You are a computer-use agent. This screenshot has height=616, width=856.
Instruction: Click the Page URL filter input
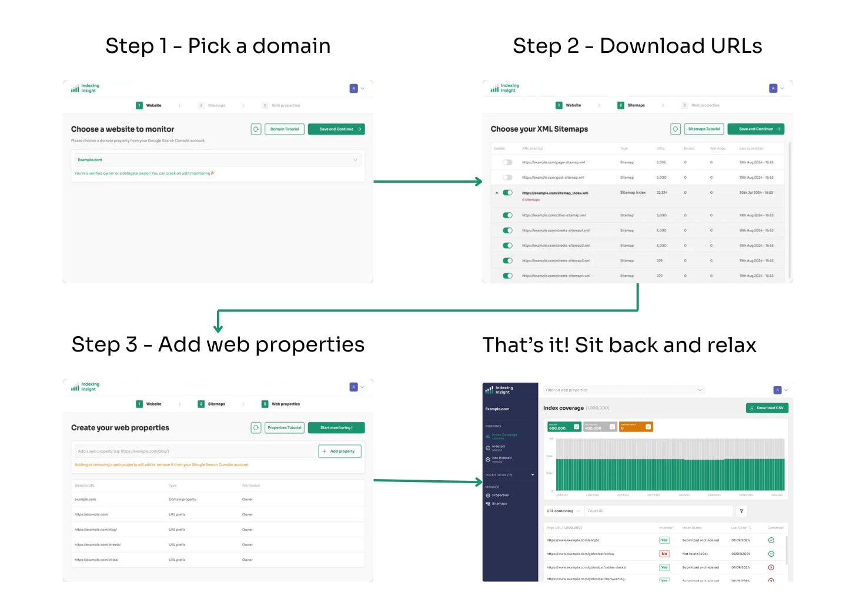tap(659, 511)
